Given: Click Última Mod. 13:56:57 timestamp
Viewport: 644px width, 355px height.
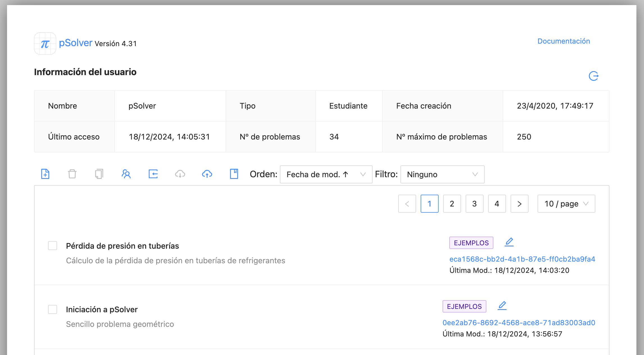Looking at the screenshot, I should click(x=502, y=334).
